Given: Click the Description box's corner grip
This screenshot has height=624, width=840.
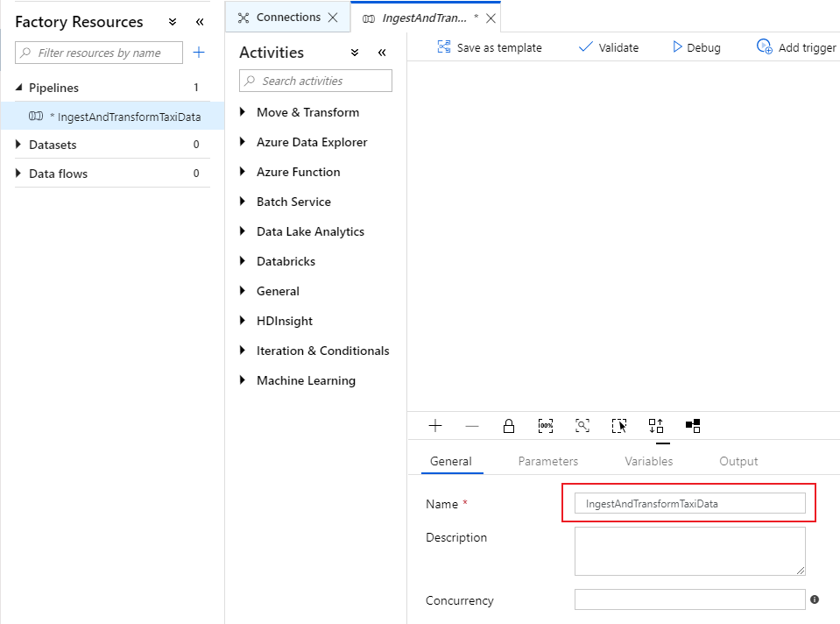Looking at the screenshot, I should pyautogui.click(x=801, y=571).
